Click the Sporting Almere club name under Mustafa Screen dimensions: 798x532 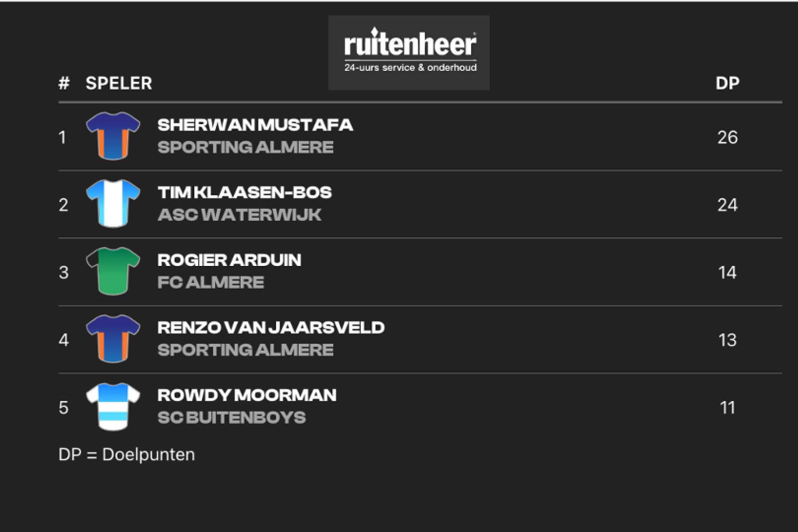point(246,147)
